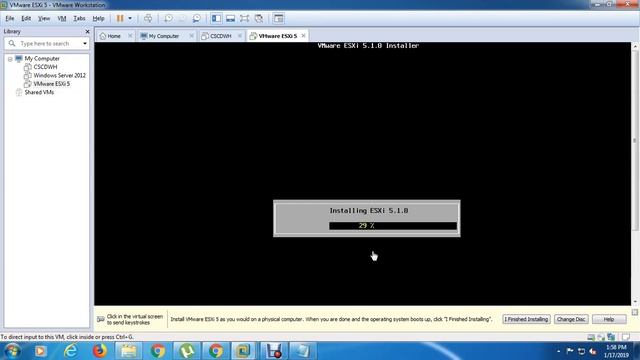Launch Internet Explorer from taskbar
This screenshot has height=360, width=640.
[70, 351]
